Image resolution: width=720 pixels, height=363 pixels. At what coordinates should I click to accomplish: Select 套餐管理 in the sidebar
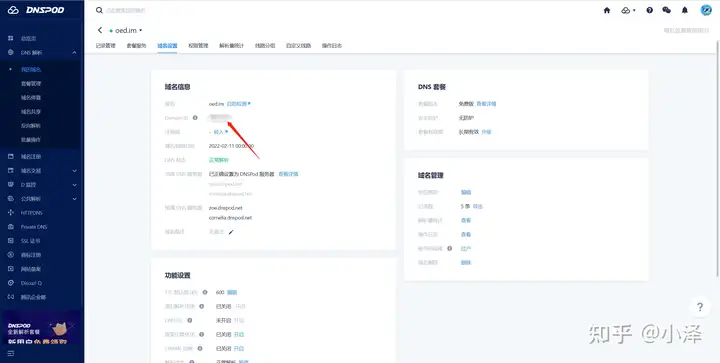(x=31, y=84)
